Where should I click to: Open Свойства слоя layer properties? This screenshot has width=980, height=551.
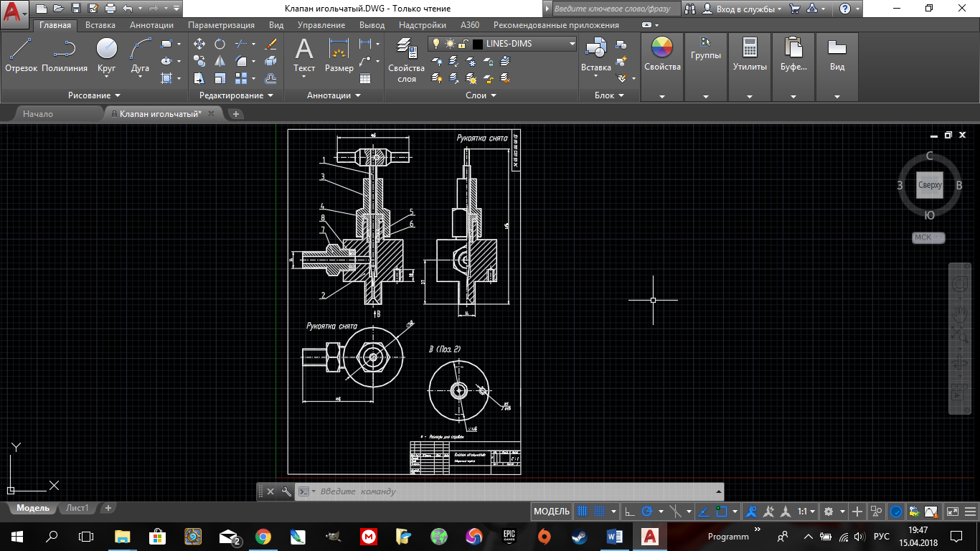coord(407,59)
